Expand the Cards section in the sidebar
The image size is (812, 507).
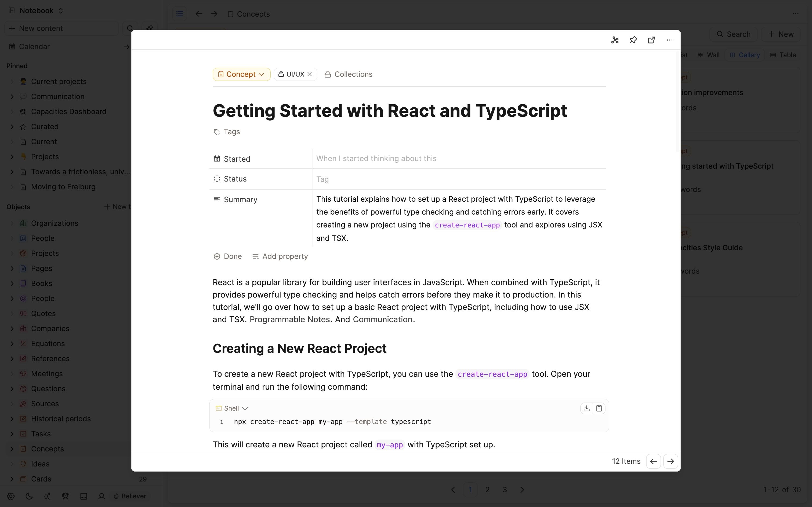coord(12,479)
